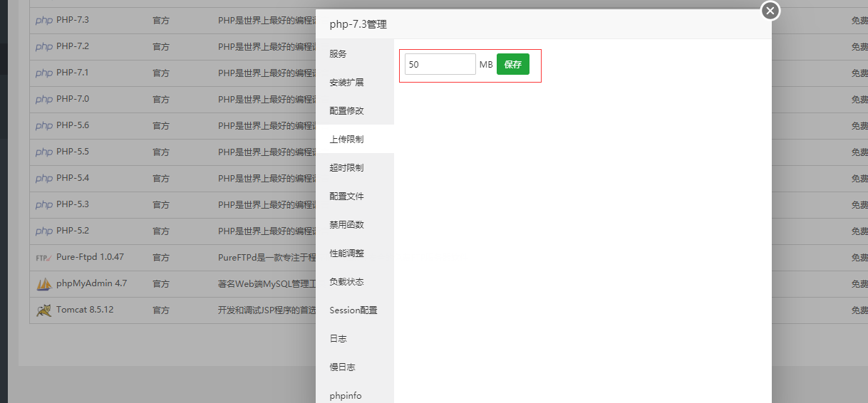
Task: Open Tomcat 8.5.12 entry name
Action: click(x=85, y=310)
